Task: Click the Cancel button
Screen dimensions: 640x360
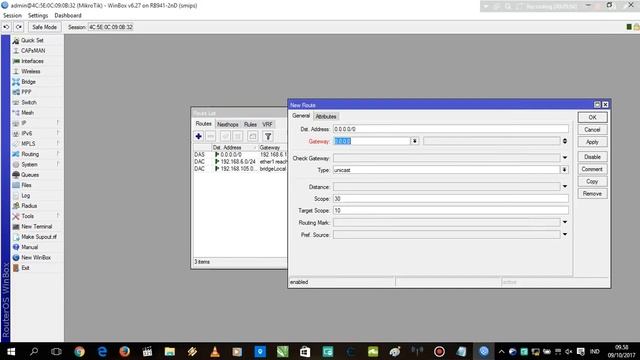Action: coord(592,129)
